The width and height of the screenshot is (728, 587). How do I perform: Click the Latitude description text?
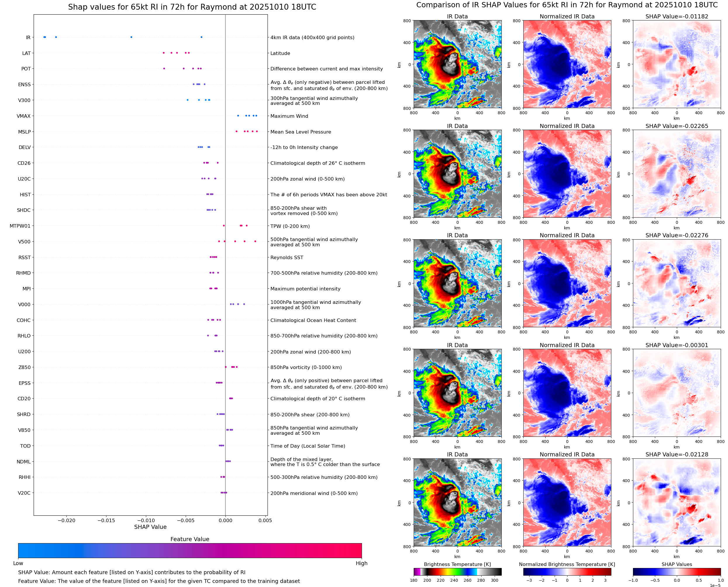[280, 53]
